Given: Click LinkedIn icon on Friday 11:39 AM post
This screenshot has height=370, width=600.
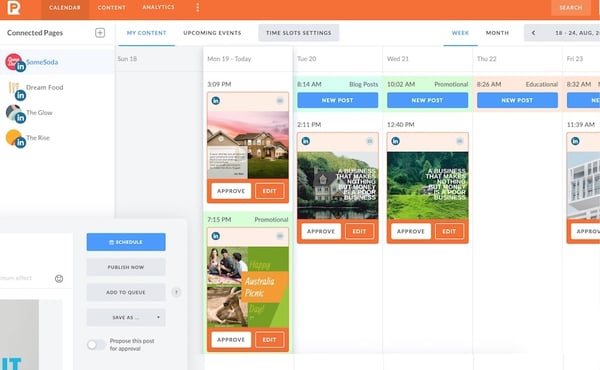Looking at the screenshot, I should tap(575, 141).
